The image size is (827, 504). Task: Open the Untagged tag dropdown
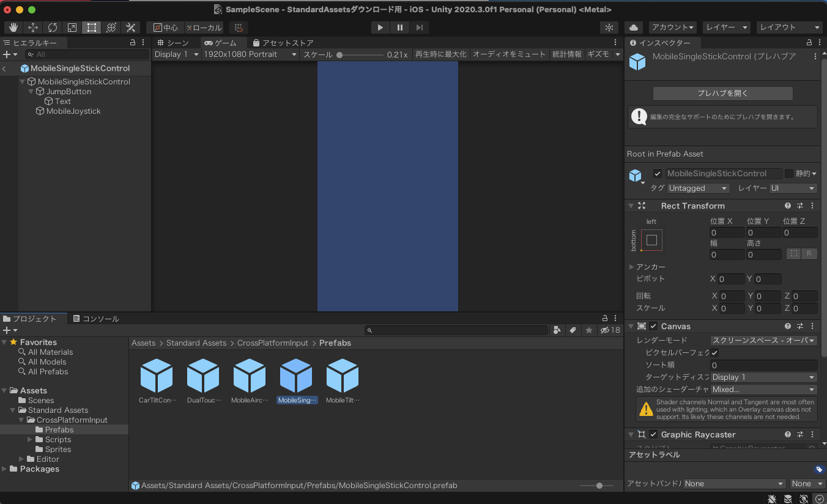[x=699, y=188]
